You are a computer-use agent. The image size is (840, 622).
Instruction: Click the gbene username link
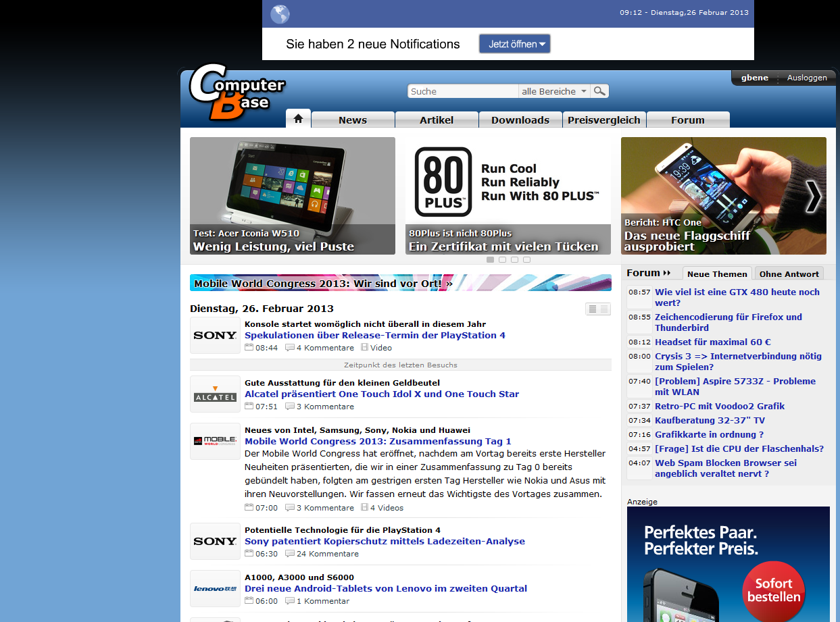pos(755,78)
